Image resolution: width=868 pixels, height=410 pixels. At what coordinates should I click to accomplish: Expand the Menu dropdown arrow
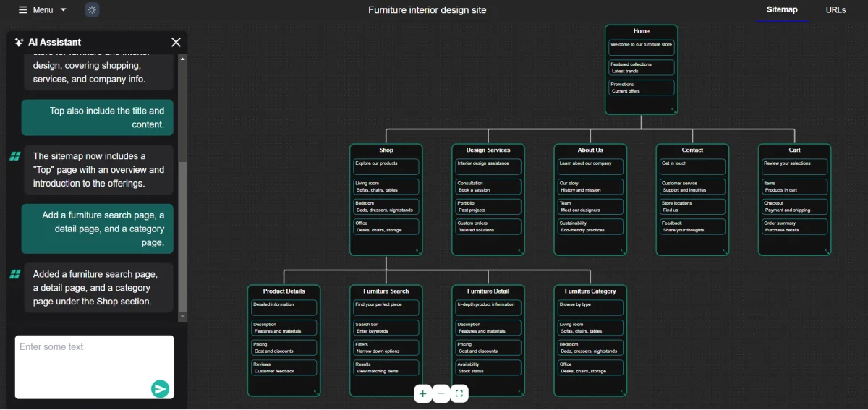[64, 10]
